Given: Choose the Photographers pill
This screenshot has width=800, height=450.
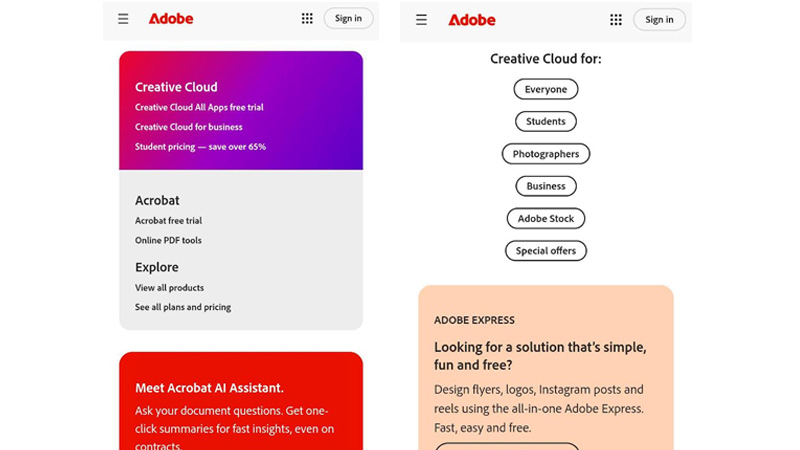Looking at the screenshot, I should 546,154.
